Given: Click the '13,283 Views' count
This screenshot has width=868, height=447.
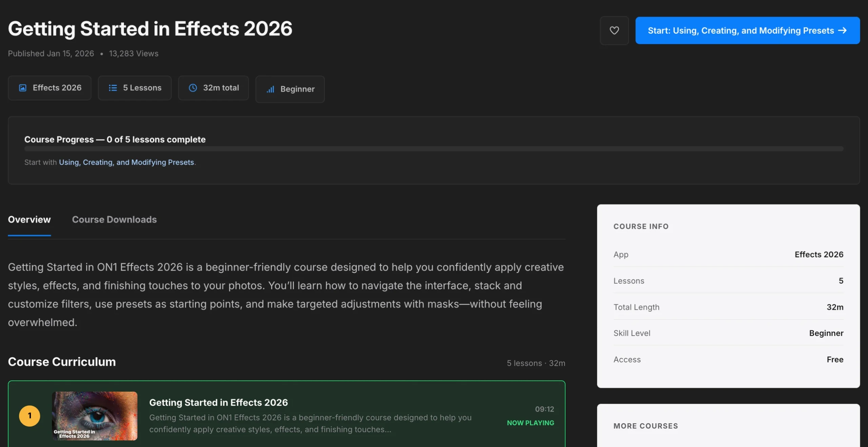Looking at the screenshot, I should point(134,54).
